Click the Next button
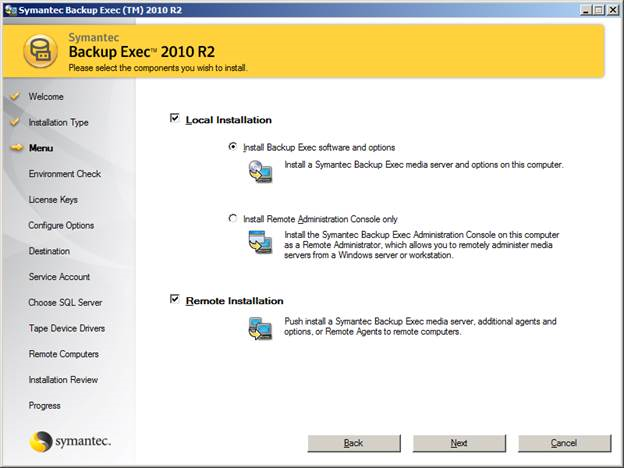Viewport: 624px width, 468px height. (x=459, y=443)
